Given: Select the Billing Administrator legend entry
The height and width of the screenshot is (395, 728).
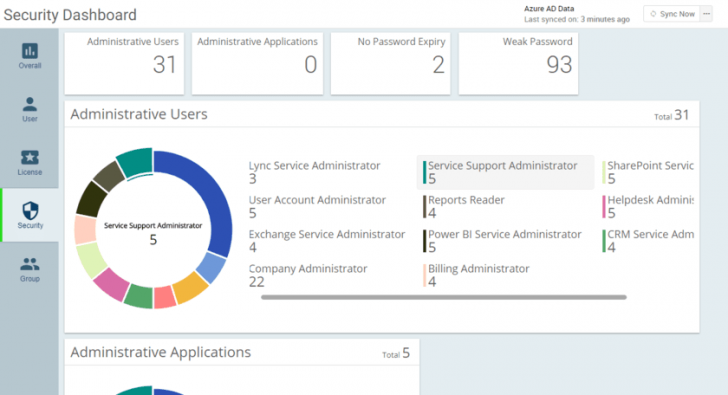Looking at the screenshot, I should click(476, 275).
